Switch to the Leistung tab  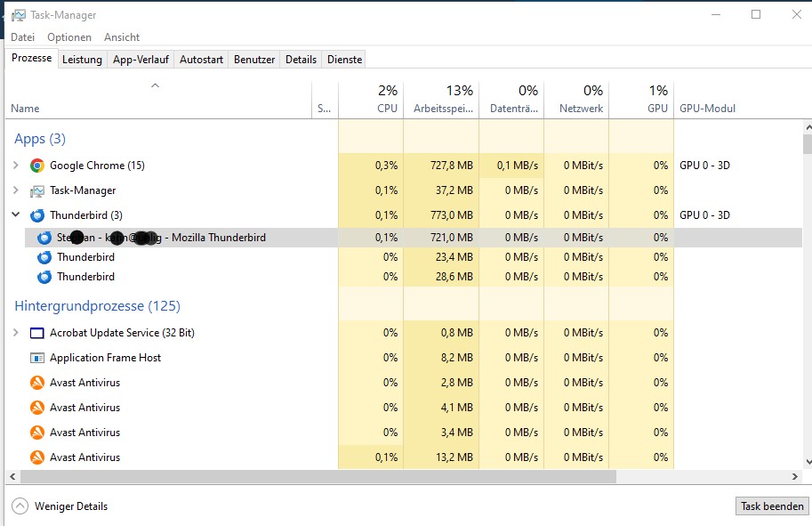[x=82, y=60]
